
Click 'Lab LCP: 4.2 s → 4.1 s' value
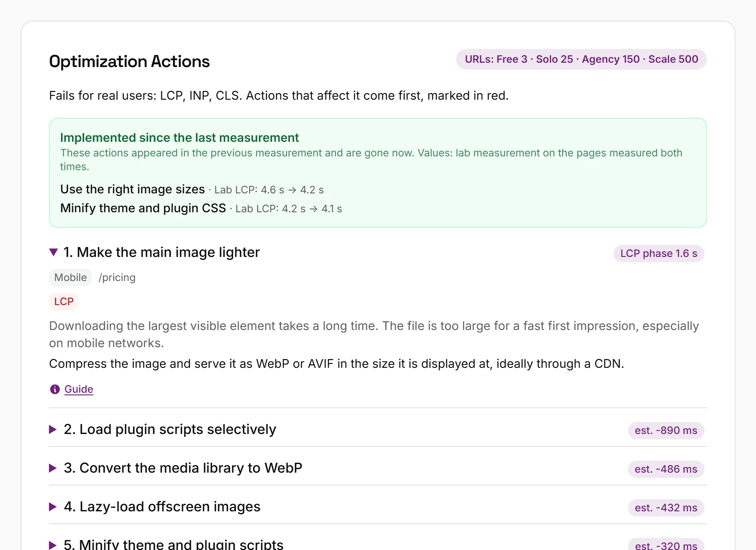tap(289, 209)
